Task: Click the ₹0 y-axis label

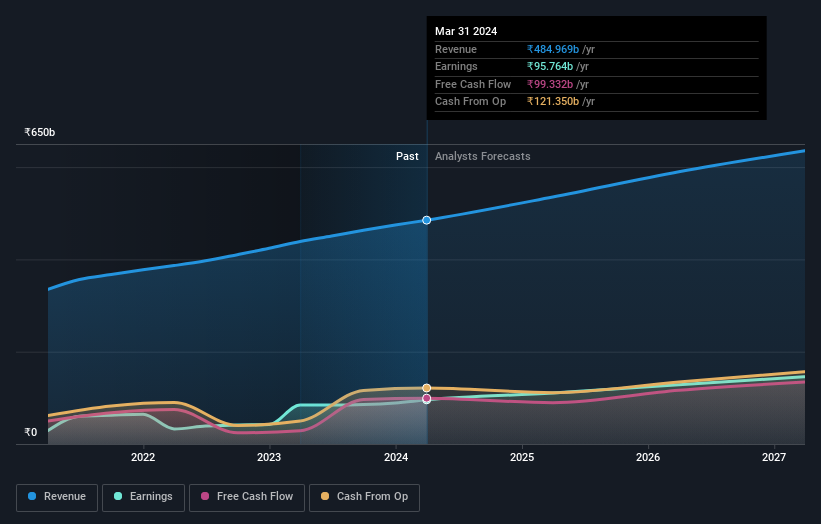Action: [31, 432]
